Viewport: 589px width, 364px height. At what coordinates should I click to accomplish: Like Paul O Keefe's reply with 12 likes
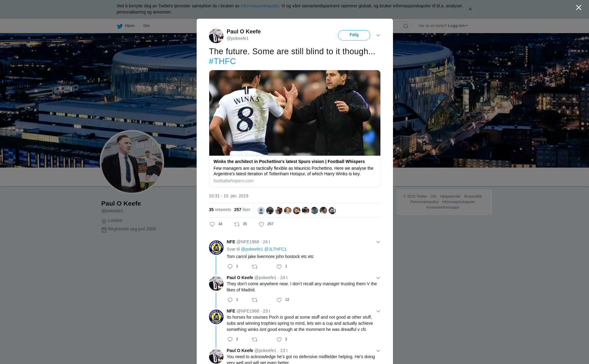tap(279, 300)
